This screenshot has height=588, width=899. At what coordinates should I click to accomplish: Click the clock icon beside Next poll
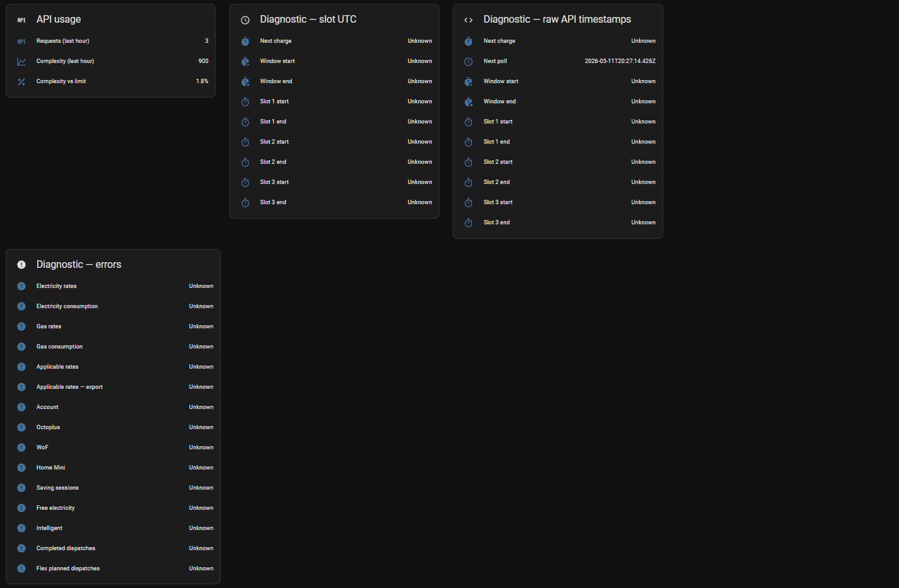point(468,61)
